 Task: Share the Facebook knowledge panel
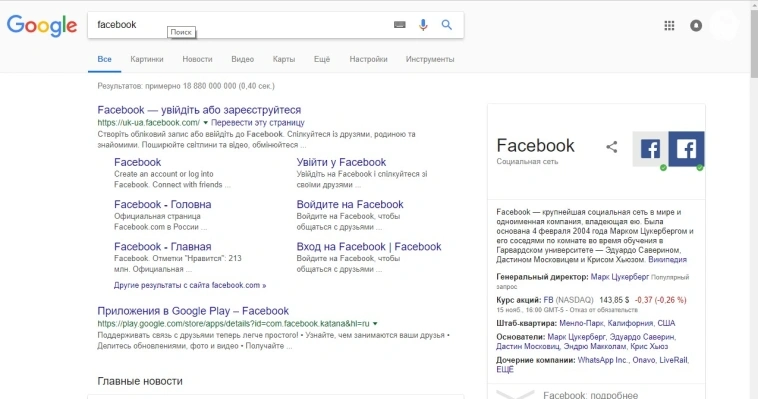click(612, 147)
